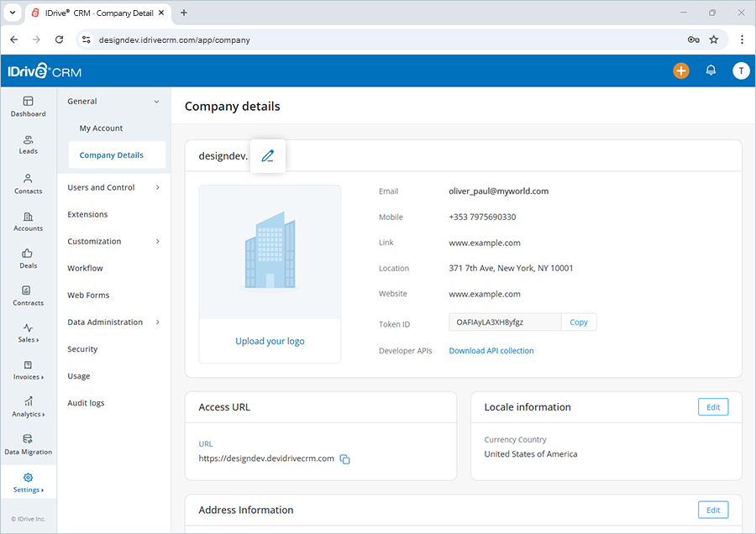Open the Download API collection link

[491, 350]
